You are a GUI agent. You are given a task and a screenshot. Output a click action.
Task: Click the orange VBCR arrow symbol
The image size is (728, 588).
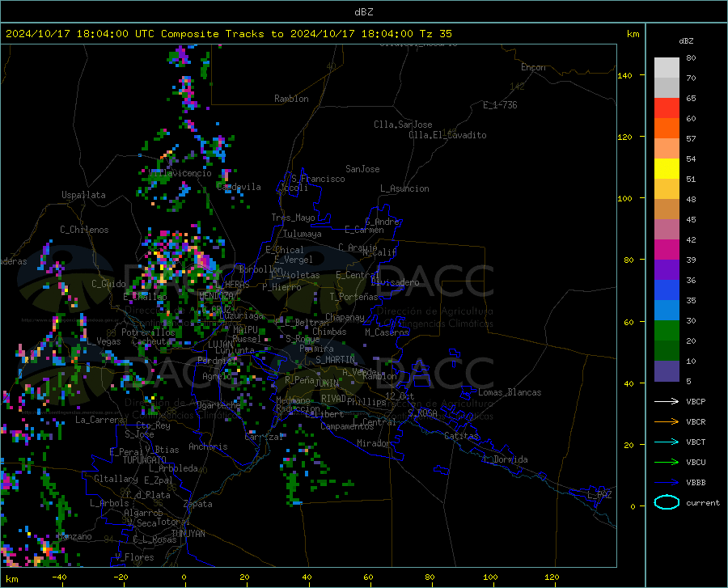tap(667, 421)
